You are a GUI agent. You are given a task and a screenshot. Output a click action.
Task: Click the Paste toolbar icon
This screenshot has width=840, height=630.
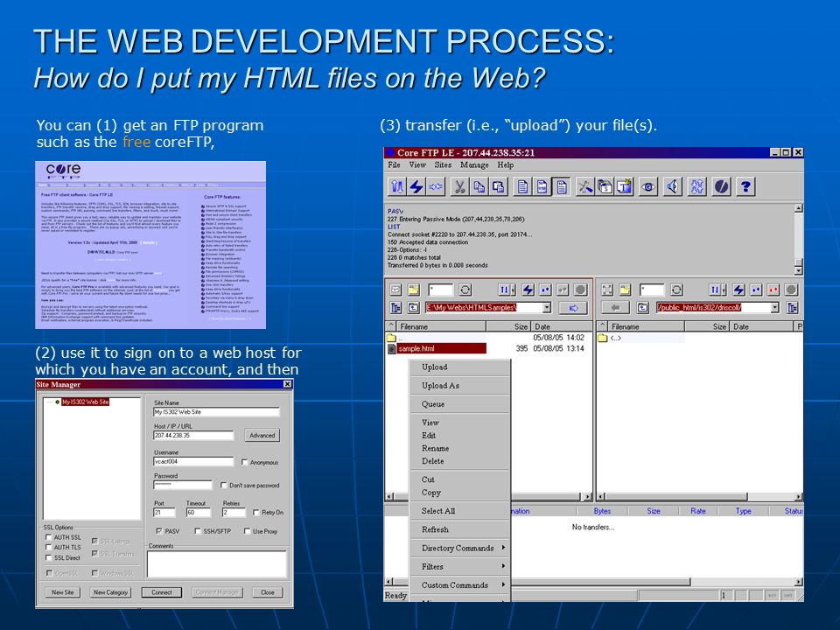498,186
